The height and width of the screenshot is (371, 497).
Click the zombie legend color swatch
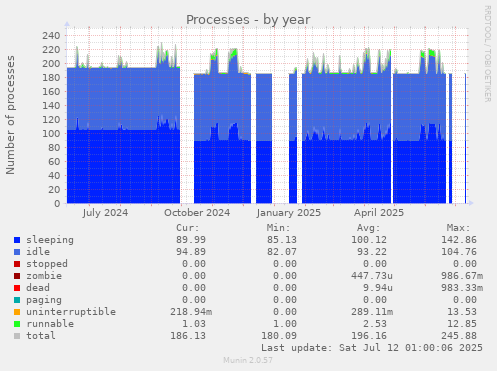click(17, 276)
